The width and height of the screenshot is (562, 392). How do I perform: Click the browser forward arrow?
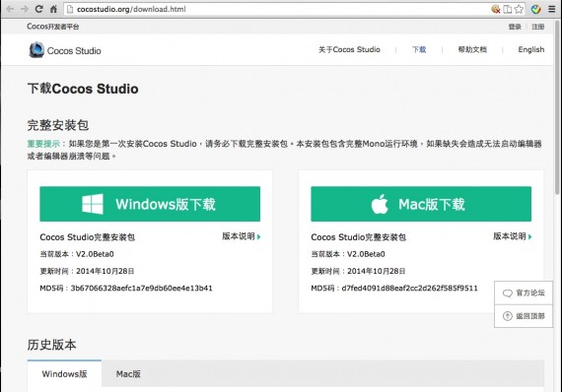25,9
